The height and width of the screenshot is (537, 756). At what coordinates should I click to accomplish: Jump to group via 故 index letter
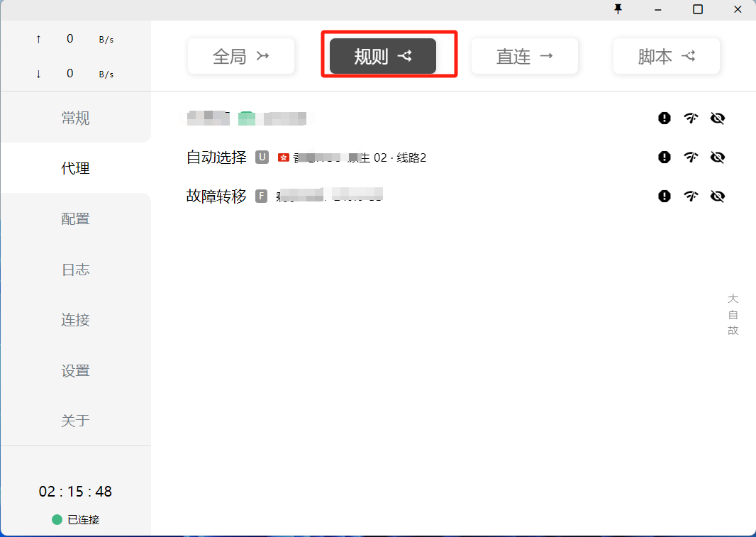[x=733, y=331]
